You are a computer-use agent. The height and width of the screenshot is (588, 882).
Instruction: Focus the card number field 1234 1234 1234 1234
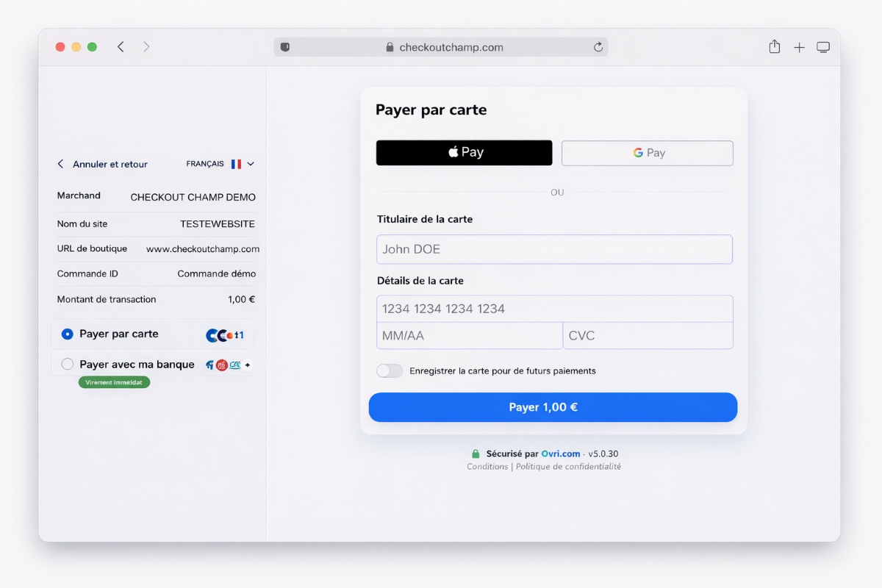tap(554, 309)
